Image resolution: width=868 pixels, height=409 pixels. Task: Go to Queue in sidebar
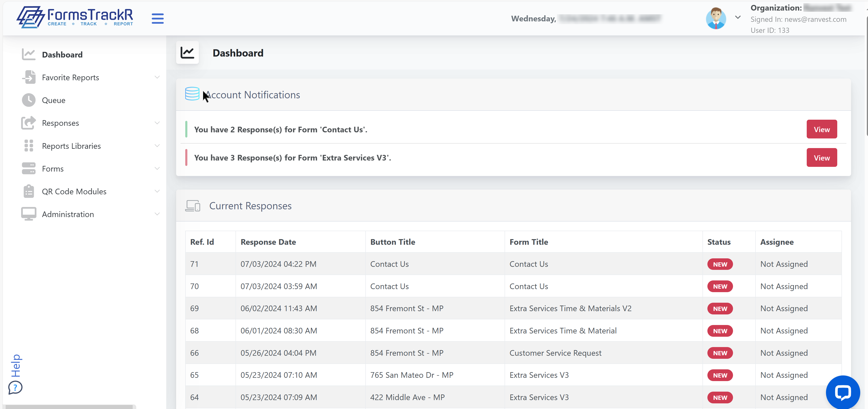point(54,100)
